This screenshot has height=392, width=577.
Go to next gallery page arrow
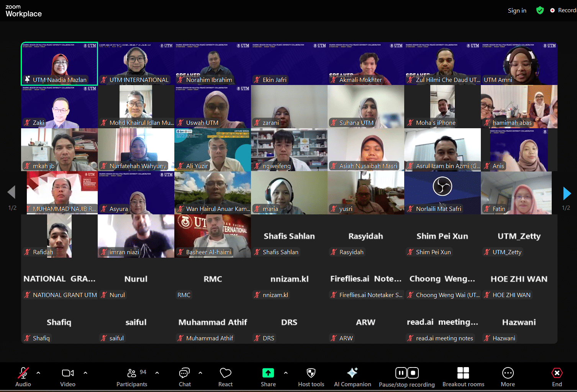click(x=567, y=193)
